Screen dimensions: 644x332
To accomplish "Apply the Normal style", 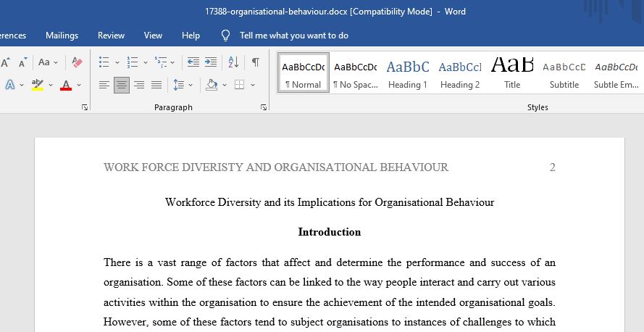I will [303, 72].
